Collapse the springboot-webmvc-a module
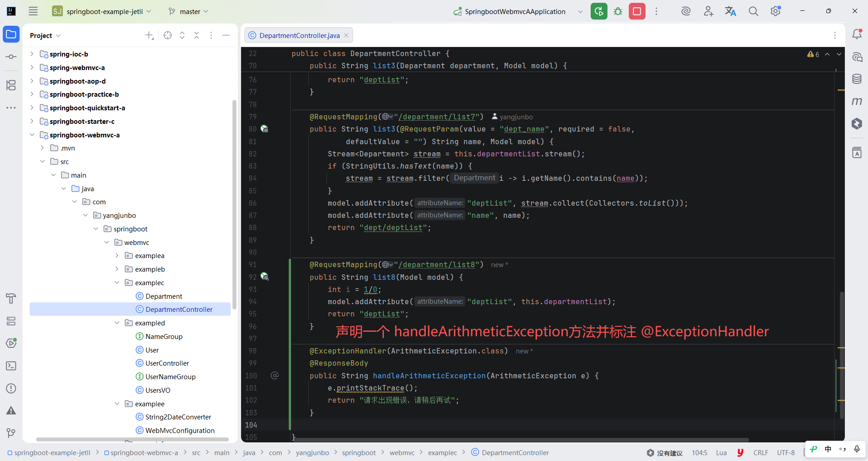 click(32, 135)
